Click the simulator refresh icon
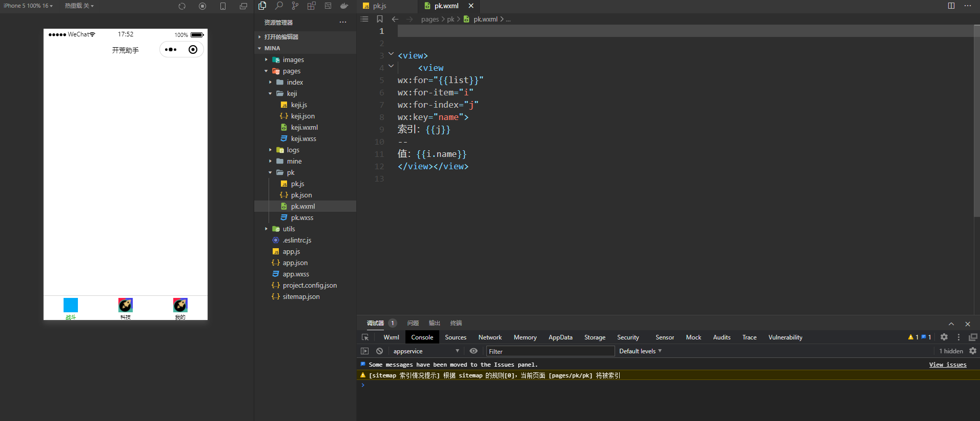 pyautogui.click(x=182, y=6)
